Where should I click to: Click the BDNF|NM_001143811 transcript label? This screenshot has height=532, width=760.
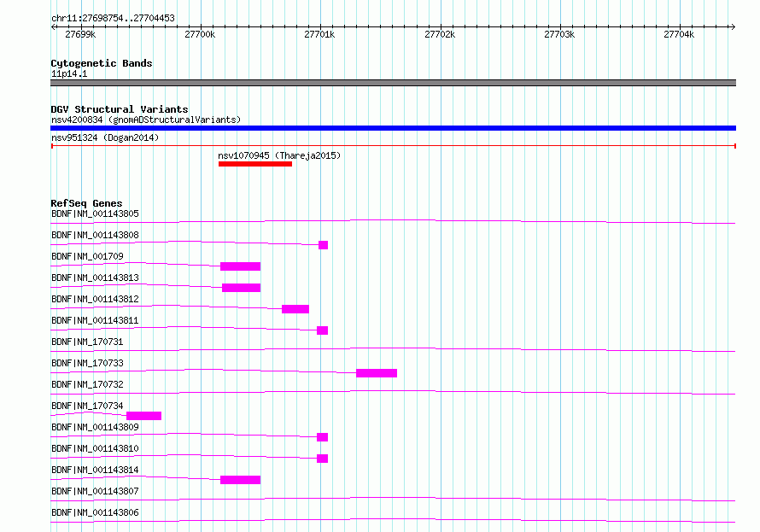[95, 321]
